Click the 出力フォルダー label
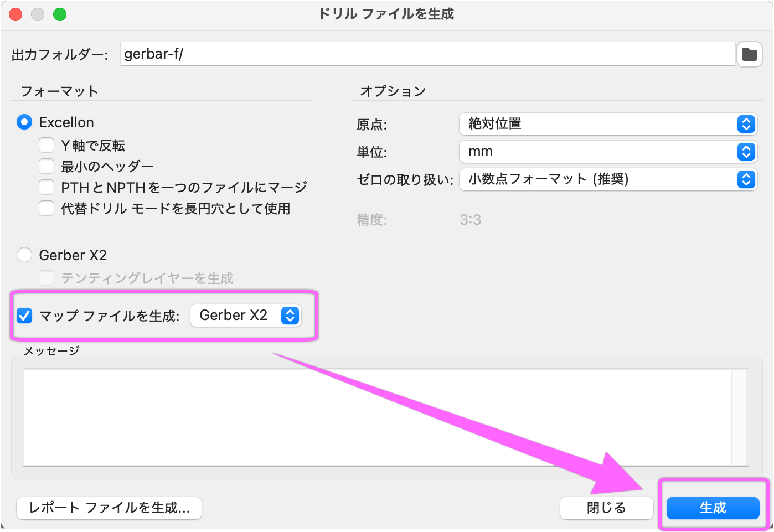Image resolution: width=774 pixels, height=532 pixels. pos(60,55)
